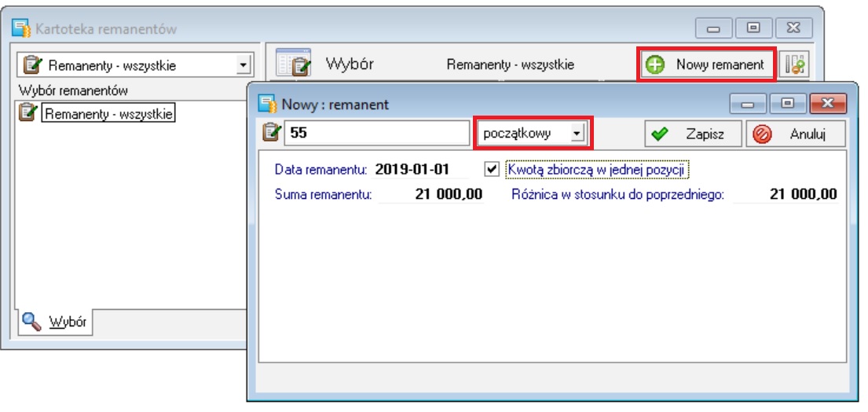Click the magnifier icon on the Wybór tab
The image size is (868, 412).
click(x=32, y=321)
